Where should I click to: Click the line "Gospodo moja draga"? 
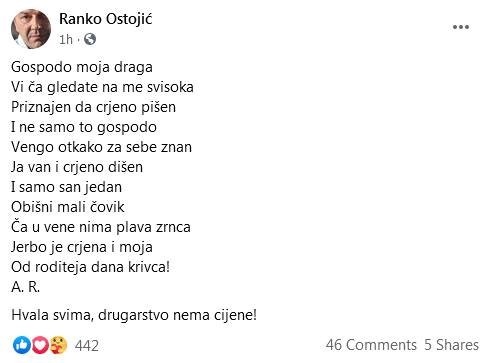pyautogui.click(x=82, y=67)
